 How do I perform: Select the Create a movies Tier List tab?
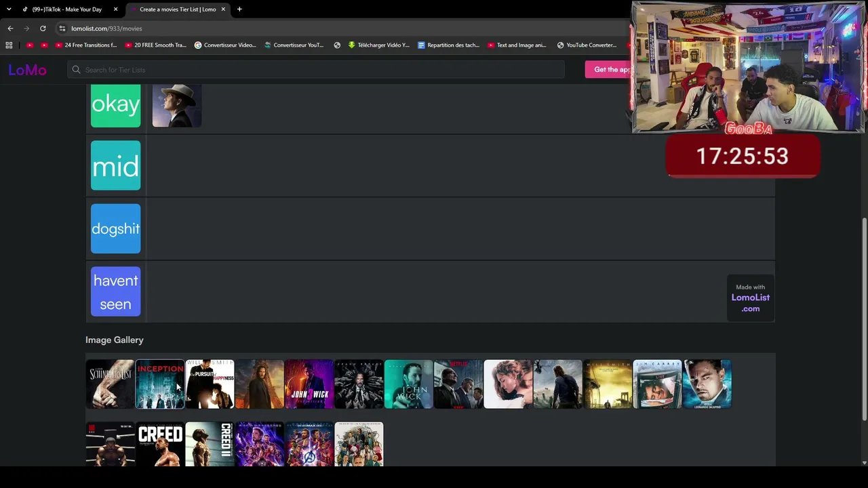pyautogui.click(x=178, y=9)
